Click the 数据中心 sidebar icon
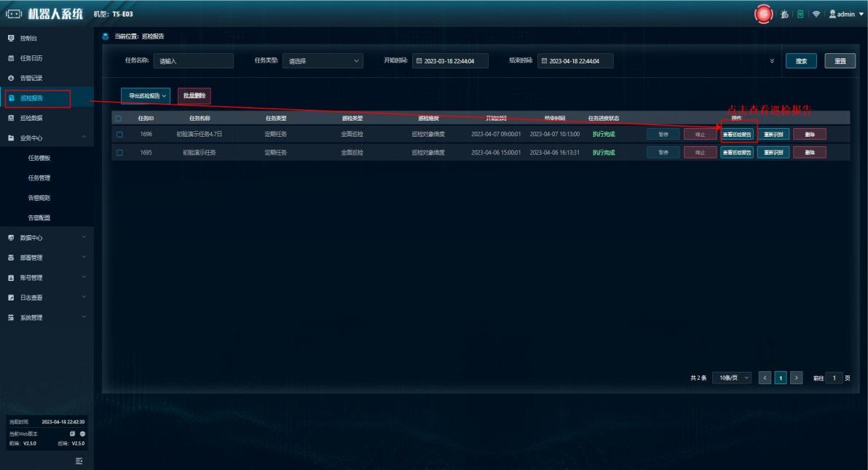868x470 pixels. [11, 238]
